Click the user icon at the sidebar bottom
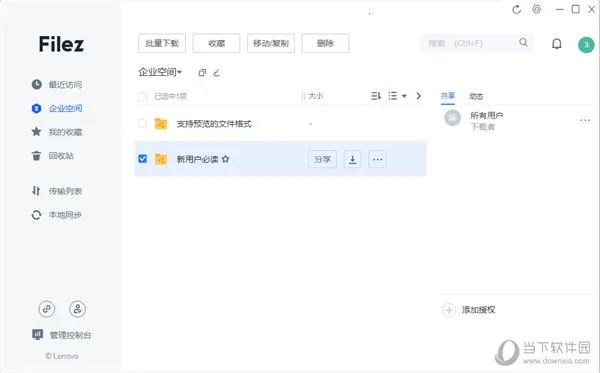Viewport: 600px width, 373px height. (x=77, y=309)
